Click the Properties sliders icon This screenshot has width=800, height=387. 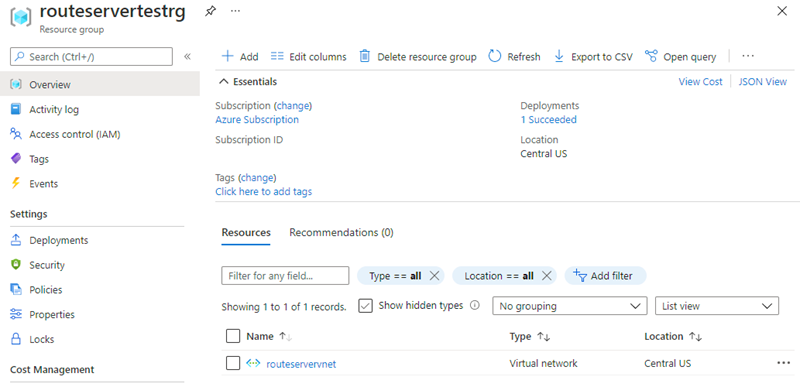tap(16, 314)
